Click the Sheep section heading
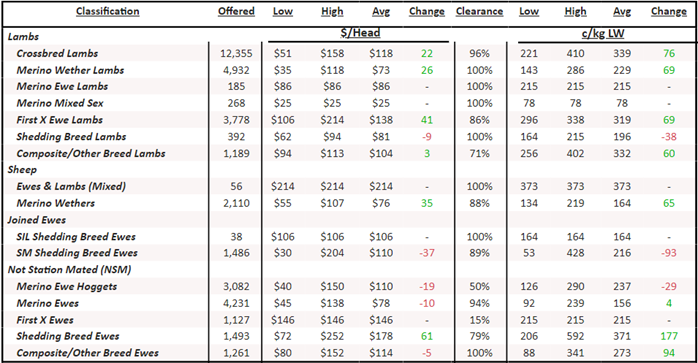The image size is (698, 363). tap(22, 170)
